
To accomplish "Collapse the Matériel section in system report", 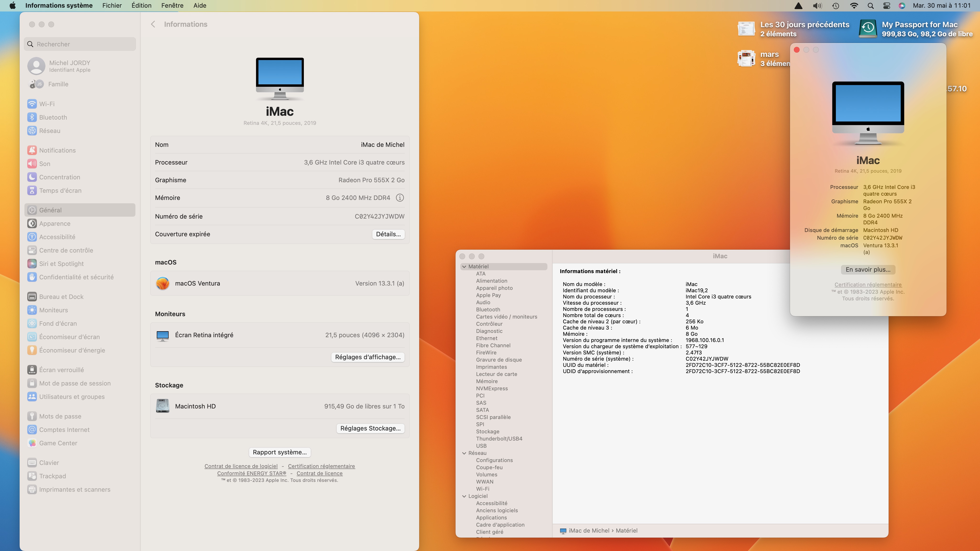I will 464,267.
